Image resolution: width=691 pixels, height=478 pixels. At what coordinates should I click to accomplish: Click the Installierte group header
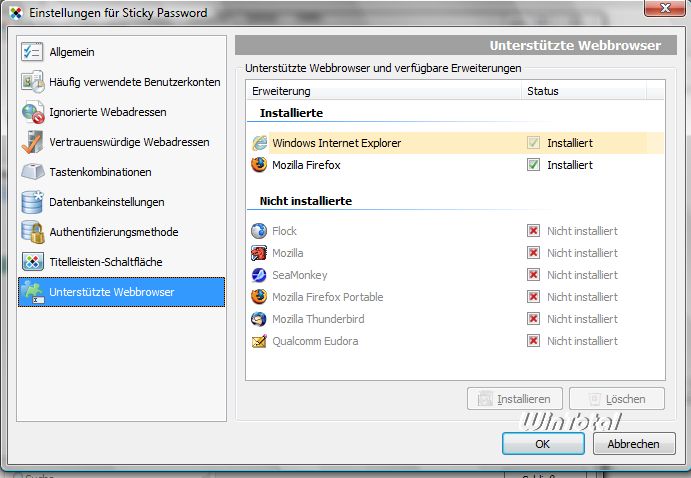pyautogui.click(x=291, y=113)
